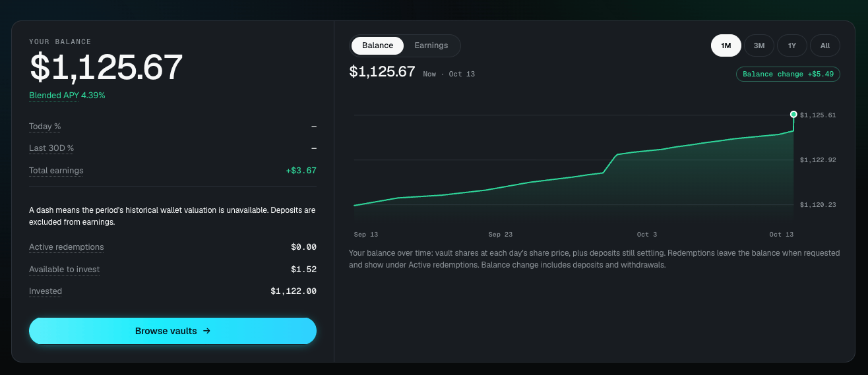Click the large $1,125.67 balance figure
The image size is (868, 375).
[x=106, y=67]
